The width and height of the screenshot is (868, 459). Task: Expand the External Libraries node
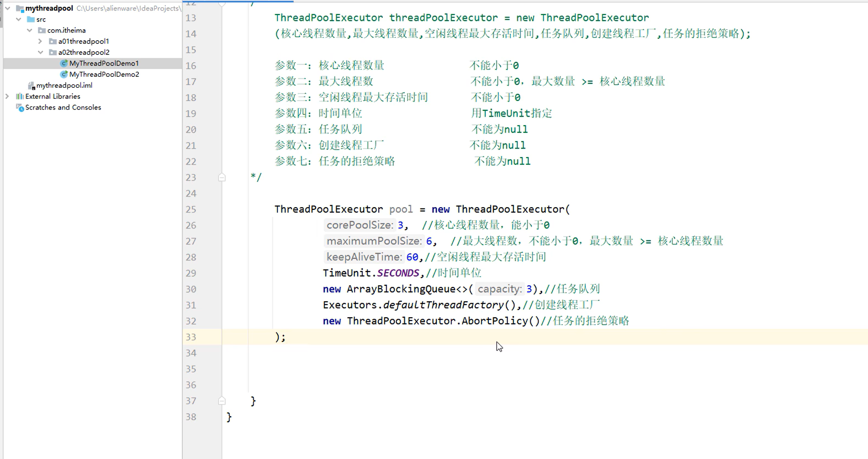click(x=7, y=96)
